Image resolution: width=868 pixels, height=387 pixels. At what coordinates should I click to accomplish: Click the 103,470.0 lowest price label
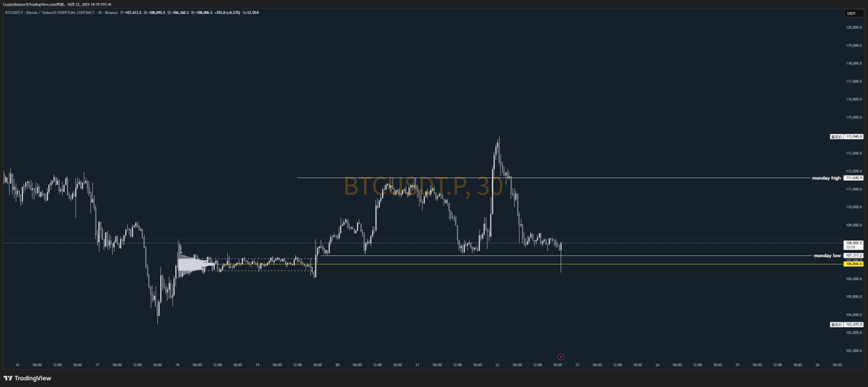(847, 325)
